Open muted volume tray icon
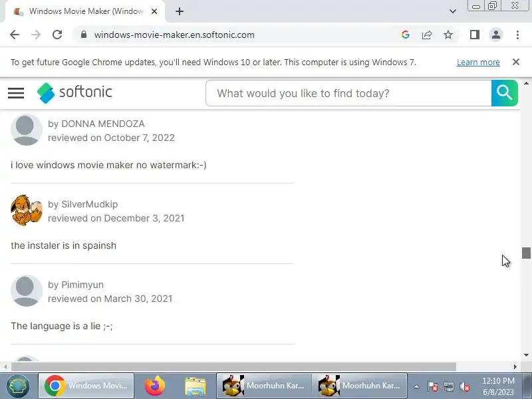The width and height of the screenshot is (532, 399). click(x=465, y=386)
